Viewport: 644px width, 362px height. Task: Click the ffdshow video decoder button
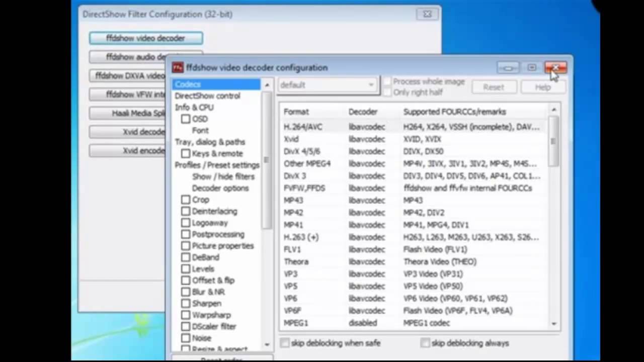pos(146,38)
